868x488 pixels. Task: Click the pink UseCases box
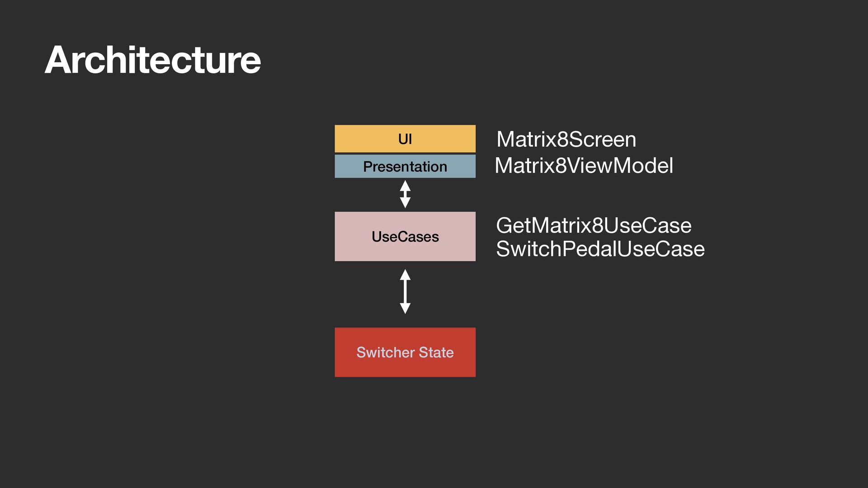(405, 236)
